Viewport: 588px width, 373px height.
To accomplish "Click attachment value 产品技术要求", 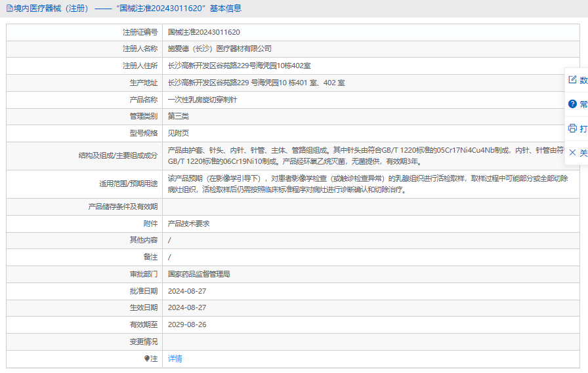I will (x=188, y=224).
